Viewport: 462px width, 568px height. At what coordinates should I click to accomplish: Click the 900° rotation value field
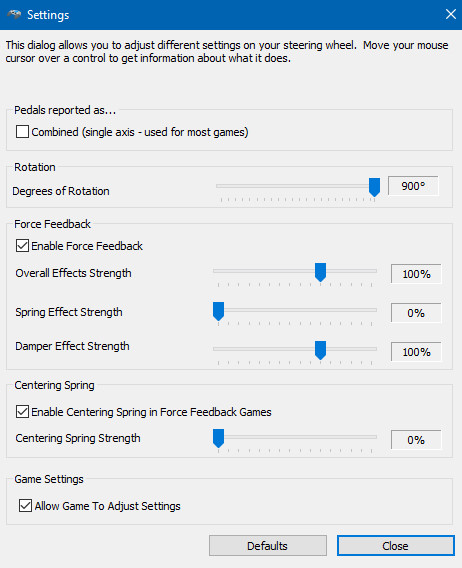413,186
